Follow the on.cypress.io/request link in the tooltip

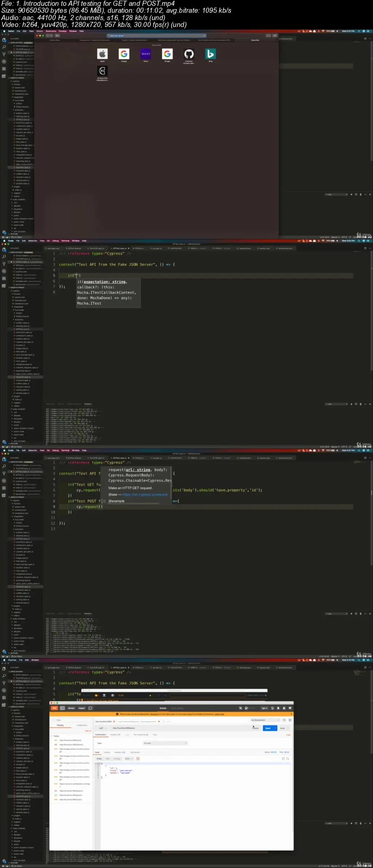coord(145,494)
